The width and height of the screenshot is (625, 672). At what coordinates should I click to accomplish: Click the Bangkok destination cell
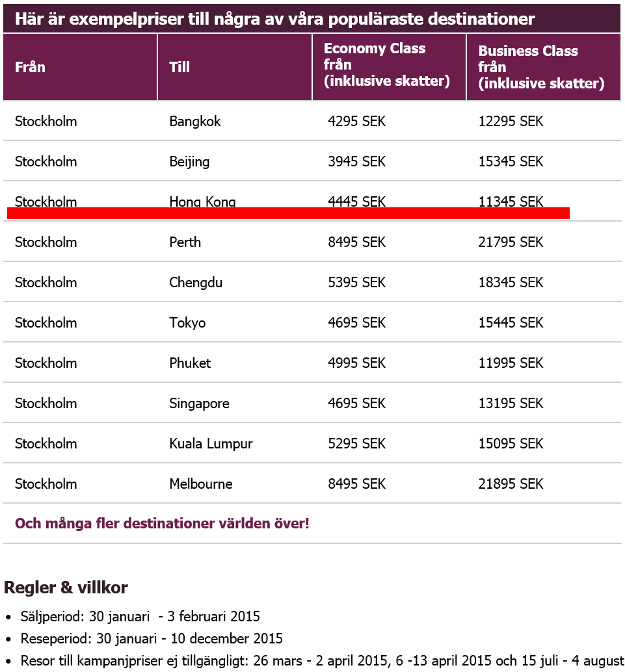[x=195, y=122]
